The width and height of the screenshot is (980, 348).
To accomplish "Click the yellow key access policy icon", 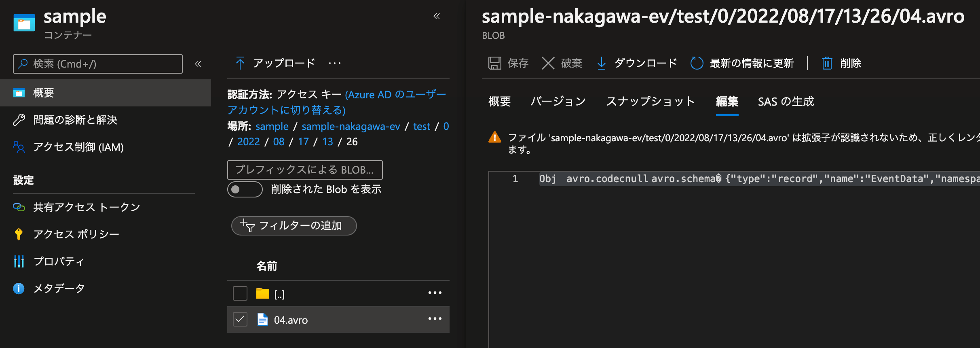I will [19, 234].
